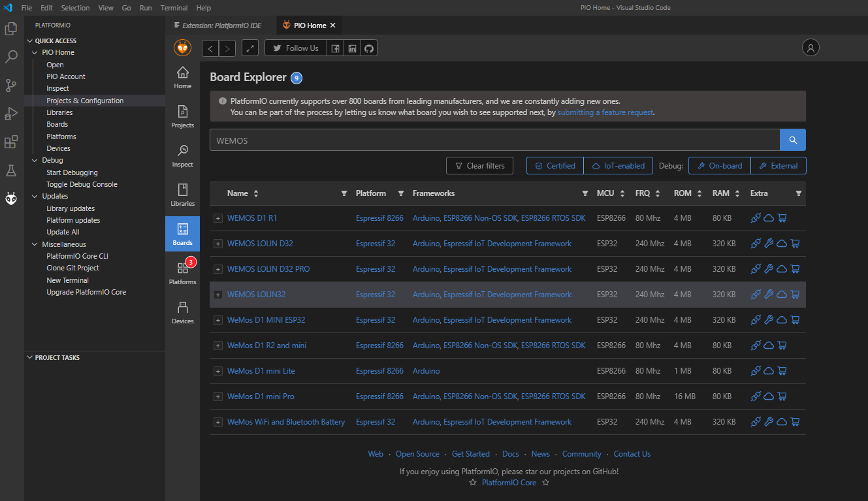Image resolution: width=868 pixels, height=501 pixels.
Task: Click the Community footer link
Action: point(581,454)
